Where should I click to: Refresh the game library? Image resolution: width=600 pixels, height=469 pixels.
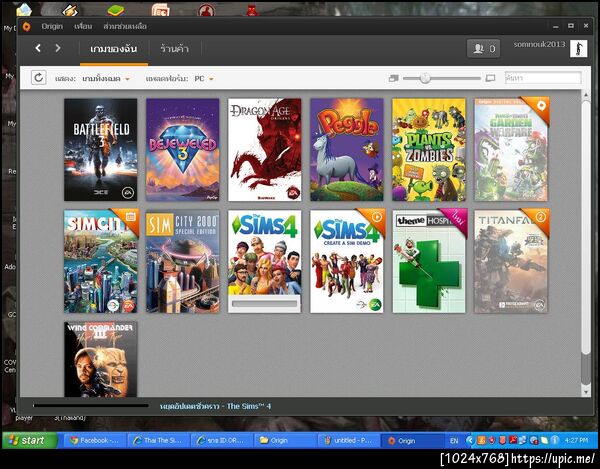(x=39, y=78)
